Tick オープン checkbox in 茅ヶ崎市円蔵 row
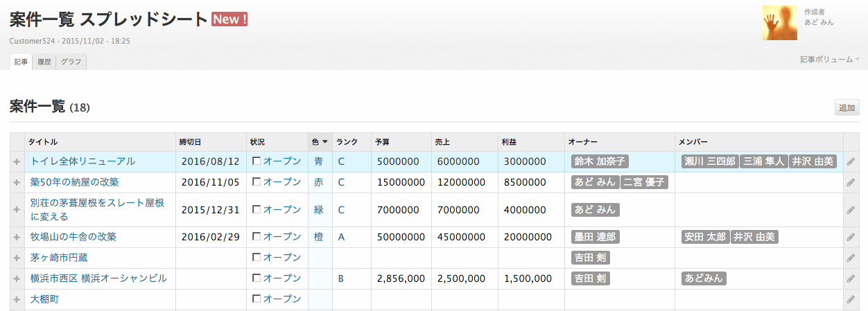 click(x=257, y=258)
